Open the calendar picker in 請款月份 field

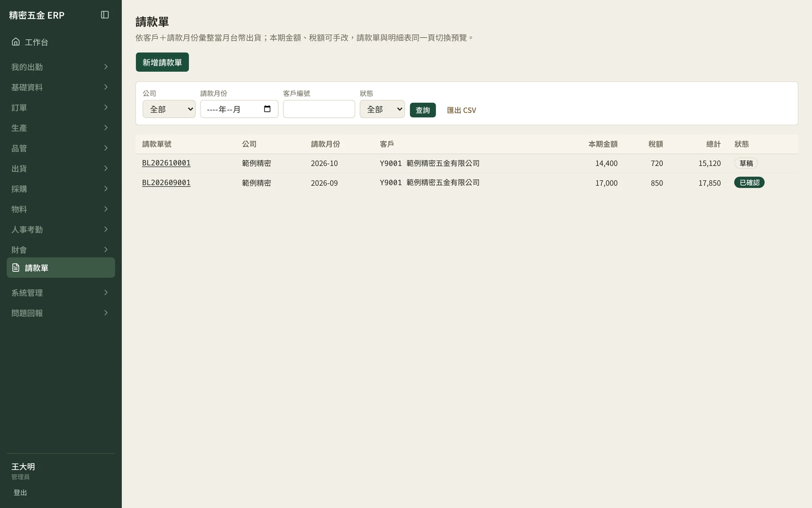[x=267, y=109]
